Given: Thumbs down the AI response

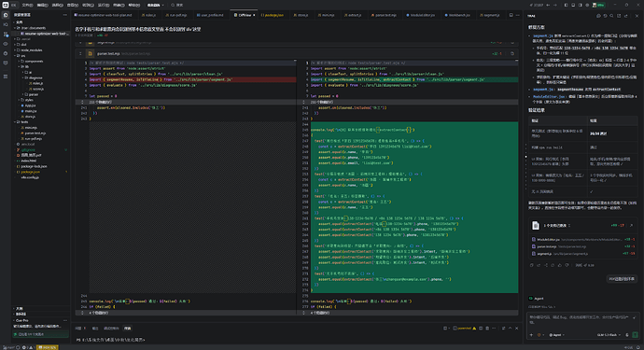Looking at the screenshot, I should point(567,265).
